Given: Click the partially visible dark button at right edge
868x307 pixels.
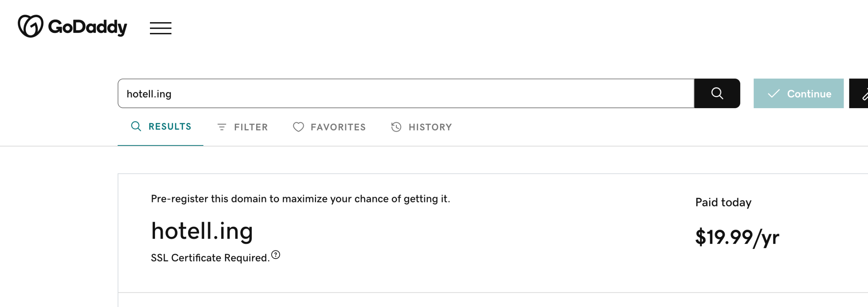Looking at the screenshot, I should pyautogui.click(x=860, y=93).
